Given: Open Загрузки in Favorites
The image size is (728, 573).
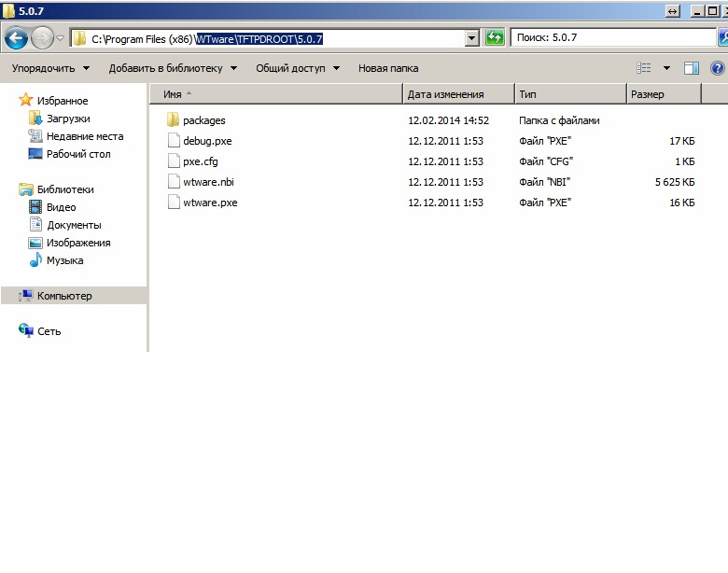Looking at the screenshot, I should pyautogui.click(x=68, y=119).
